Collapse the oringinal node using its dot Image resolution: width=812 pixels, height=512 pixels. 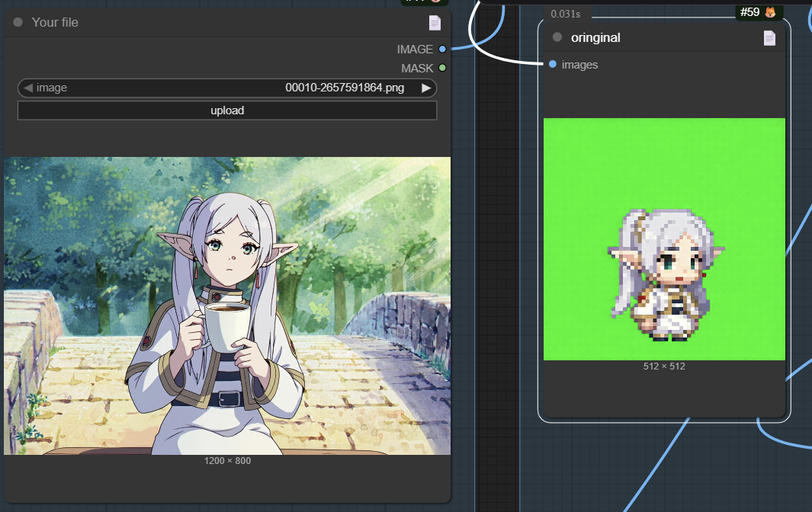(557, 37)
